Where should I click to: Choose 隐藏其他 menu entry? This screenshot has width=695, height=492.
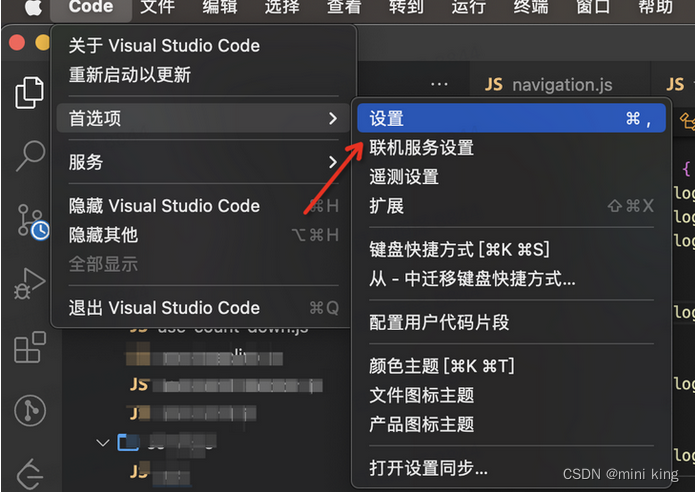click(203, 235)
